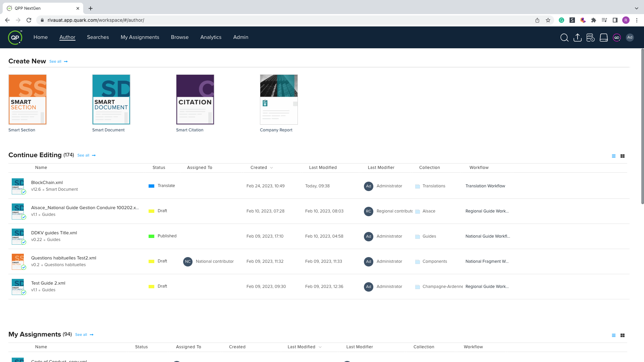Open the server history icon in the top bar

click(591, 38)
